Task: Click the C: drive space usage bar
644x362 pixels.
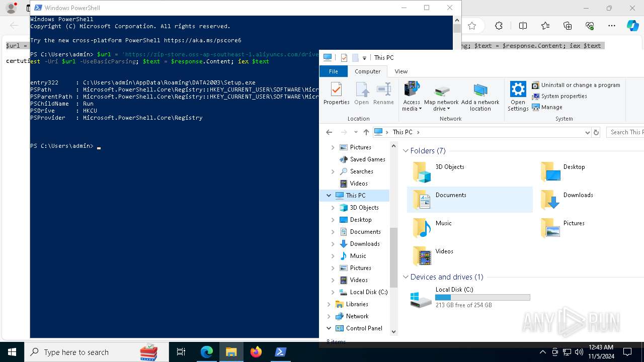Action: 482,298
